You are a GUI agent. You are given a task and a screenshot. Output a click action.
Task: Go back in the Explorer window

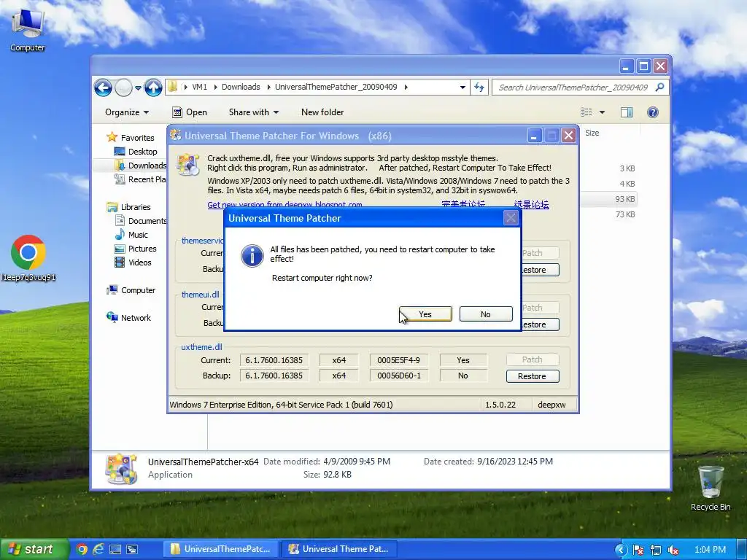click(x=103, y=87)
